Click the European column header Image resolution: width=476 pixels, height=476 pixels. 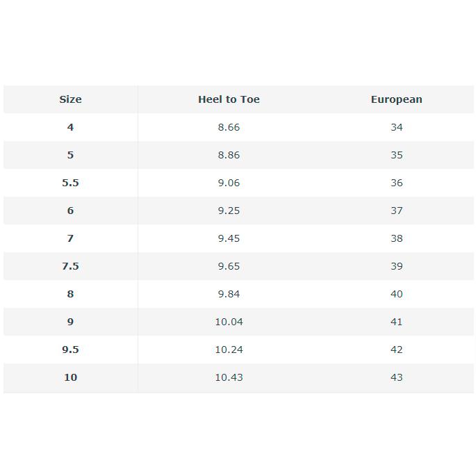pyautogui.click(x=396, y=99)
